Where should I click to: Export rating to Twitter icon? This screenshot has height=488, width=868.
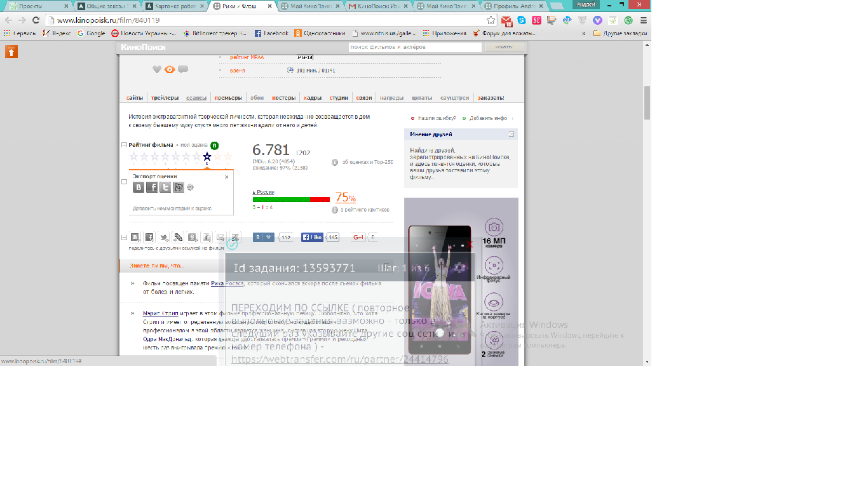165,187
